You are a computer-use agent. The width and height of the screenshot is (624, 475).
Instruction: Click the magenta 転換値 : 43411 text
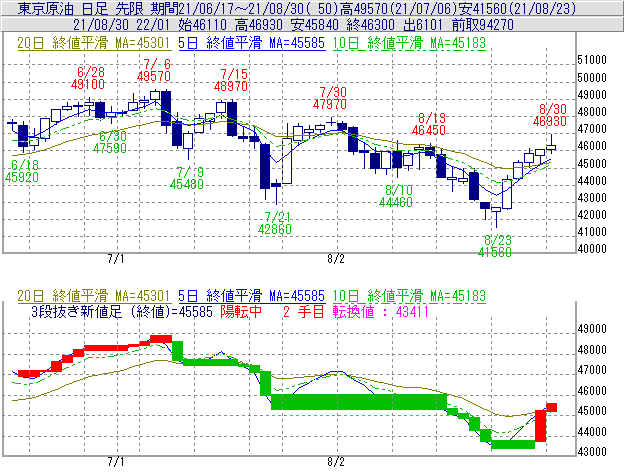(x=381, y=311)
